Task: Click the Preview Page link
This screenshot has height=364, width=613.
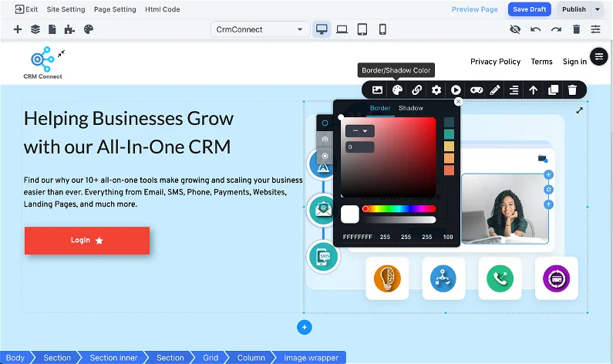Action: (x=474, y=9)
